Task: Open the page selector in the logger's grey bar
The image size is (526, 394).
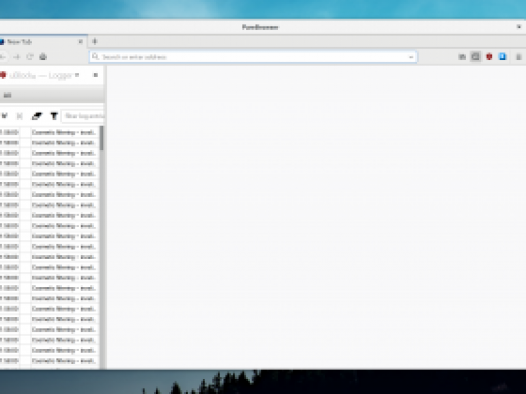Action: click(x=7, y=95)
